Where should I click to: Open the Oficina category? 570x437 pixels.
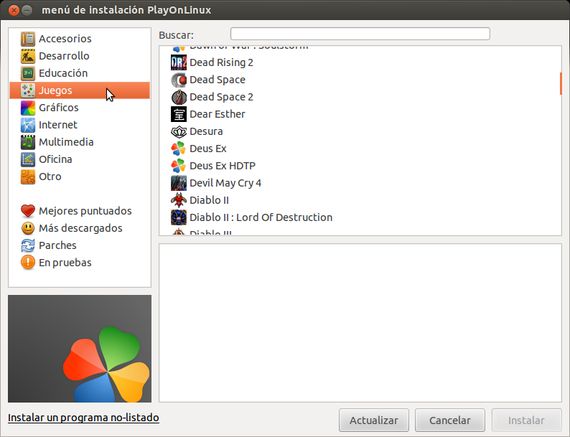pyautogui.click(x=80, y=159)
